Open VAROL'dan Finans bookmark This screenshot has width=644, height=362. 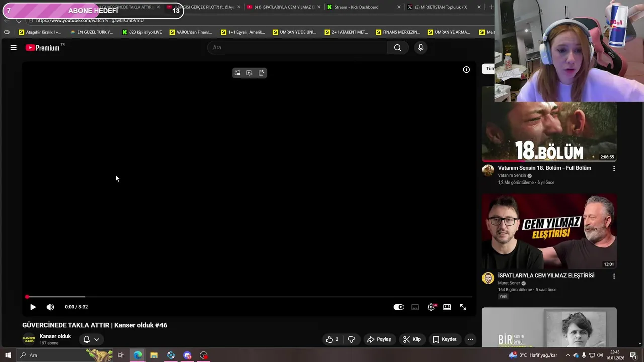[191, 32]
